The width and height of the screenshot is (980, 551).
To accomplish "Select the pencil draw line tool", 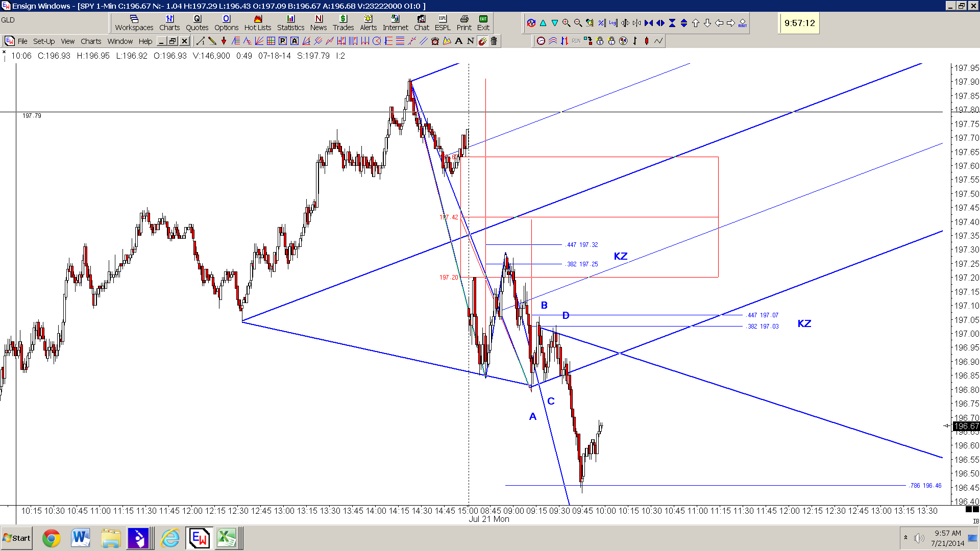I will [x=212, y=41].
